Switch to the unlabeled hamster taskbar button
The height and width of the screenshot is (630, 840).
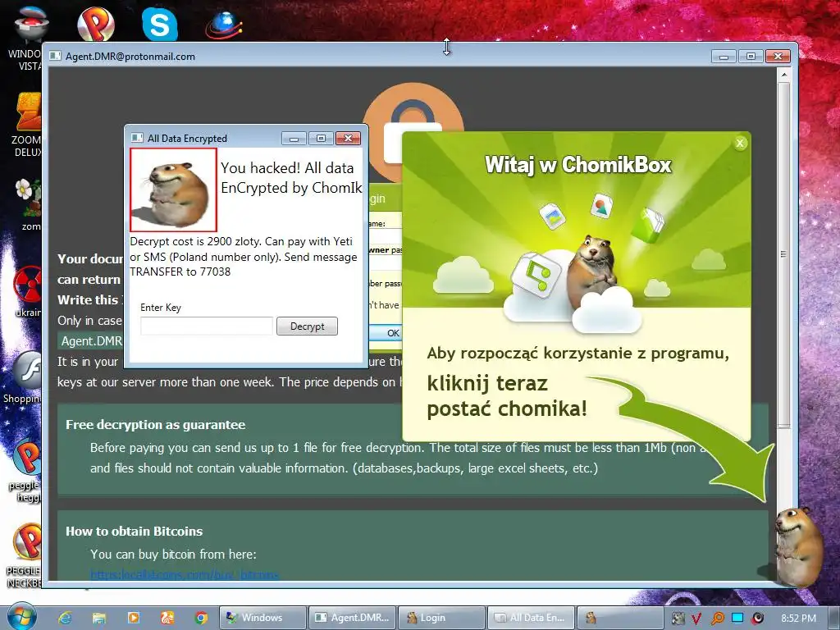click(x=619, y=618)
